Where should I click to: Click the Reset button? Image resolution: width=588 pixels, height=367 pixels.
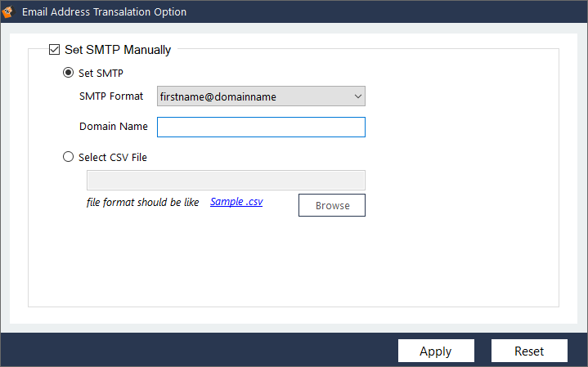tap(529, 351)
